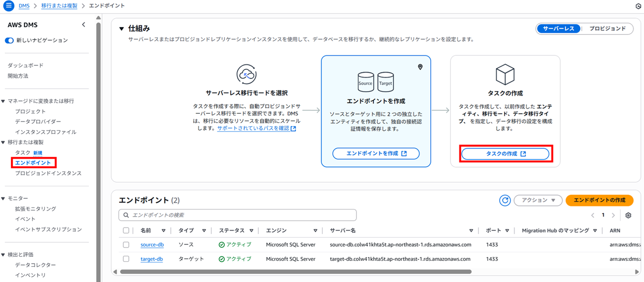Sort endpoints by 名前 column arrow
644x282 pixels.
coord(165,231)
